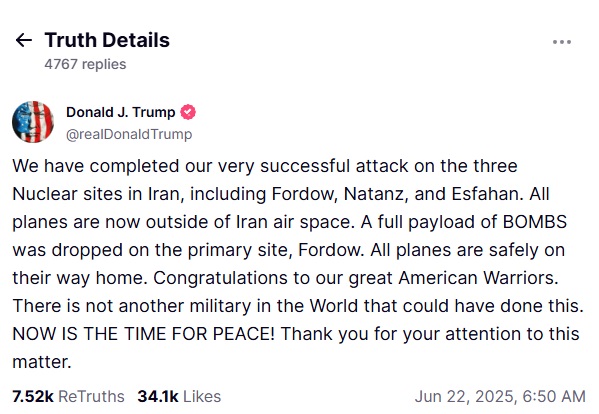599x414 pixels.
Task: Click the Likes label
Action: 202,396
